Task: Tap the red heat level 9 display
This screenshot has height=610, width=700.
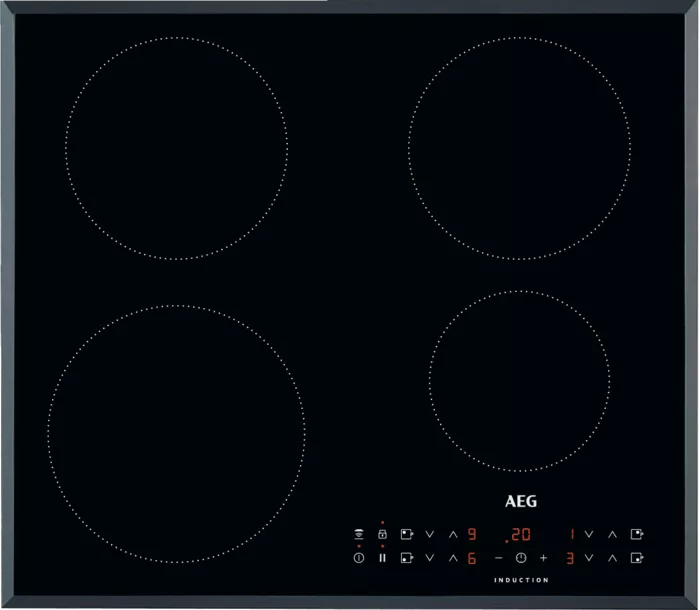Action: pos(472,534)
